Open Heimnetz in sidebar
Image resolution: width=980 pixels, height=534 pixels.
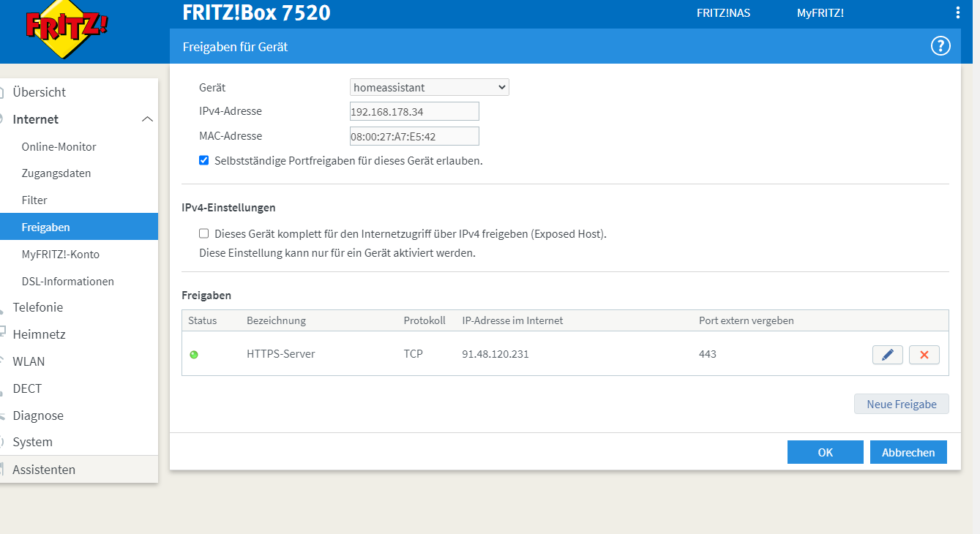[x=40, y=334]
